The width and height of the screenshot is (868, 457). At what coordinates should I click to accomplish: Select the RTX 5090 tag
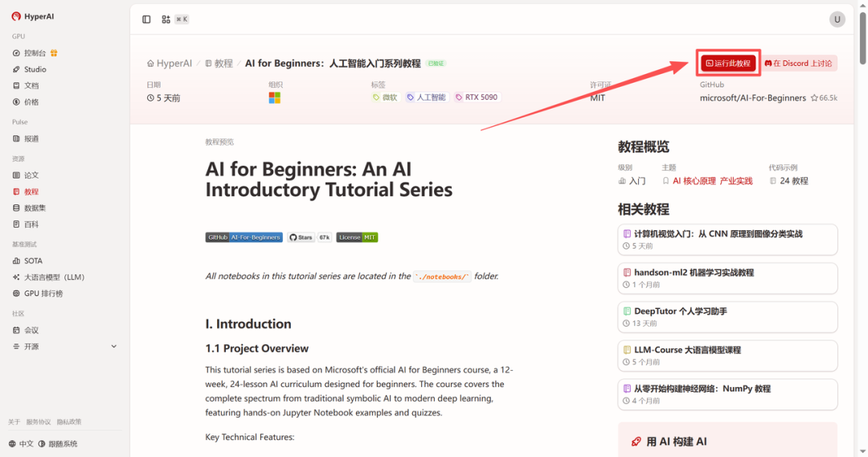coord(477,97)
